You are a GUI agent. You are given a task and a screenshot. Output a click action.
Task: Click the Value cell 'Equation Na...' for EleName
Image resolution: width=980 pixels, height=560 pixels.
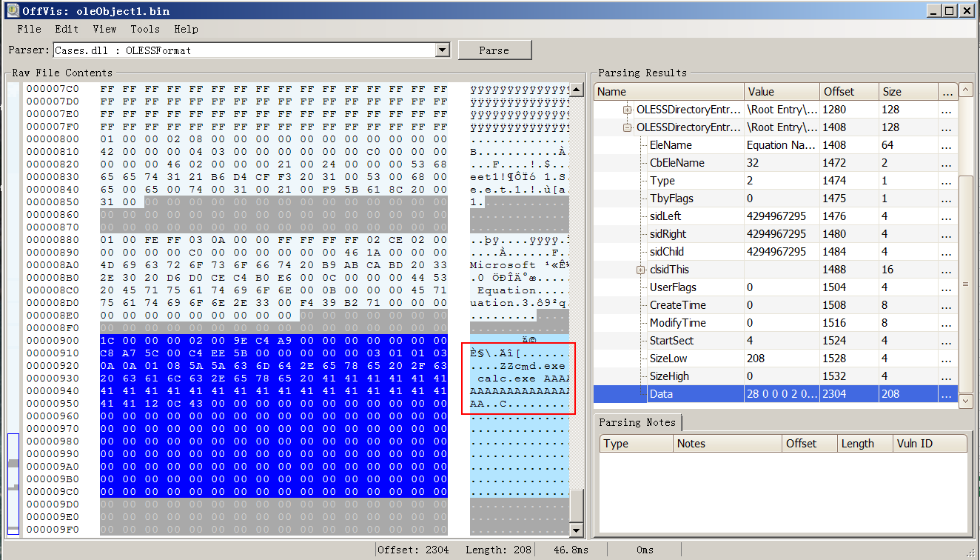point(782,145)
